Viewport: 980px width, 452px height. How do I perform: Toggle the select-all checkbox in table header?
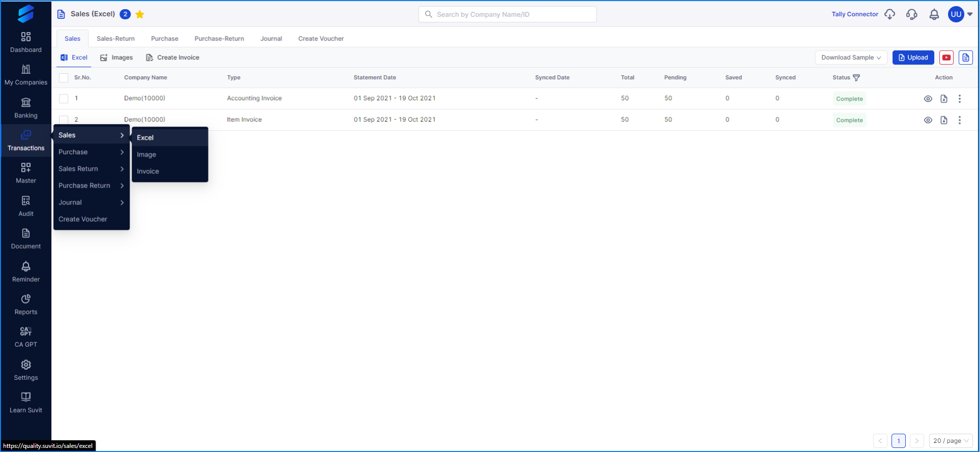click(64, 78)
